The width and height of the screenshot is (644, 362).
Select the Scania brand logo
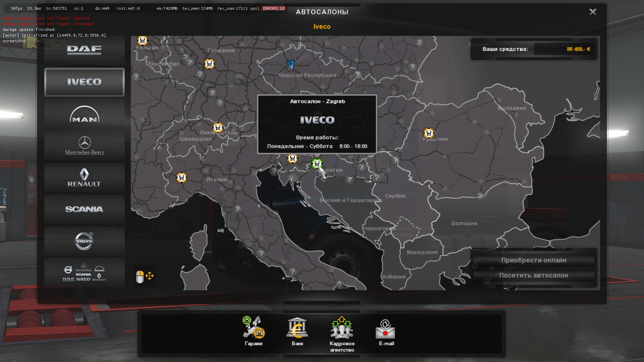click(x=84, y=209)
